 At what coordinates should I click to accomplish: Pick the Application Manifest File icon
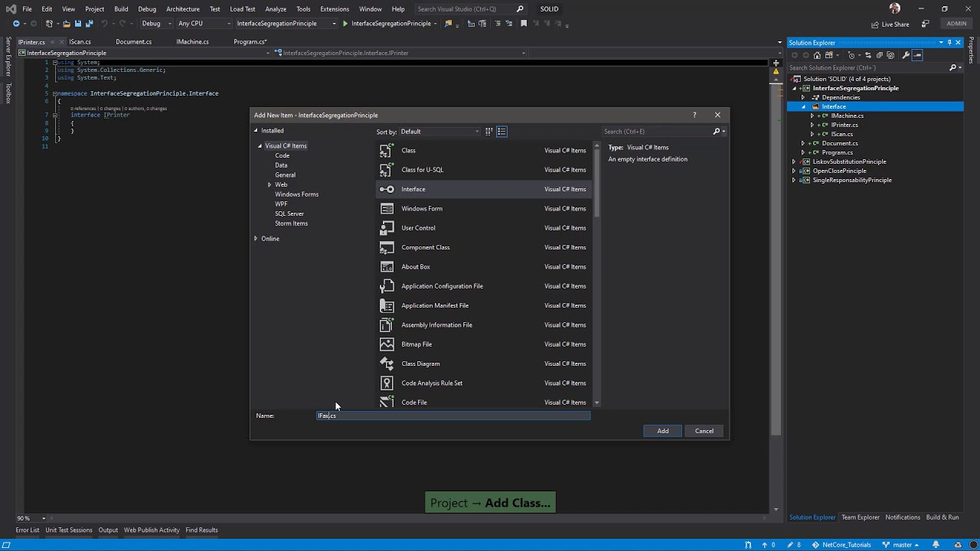pos(387,305)
